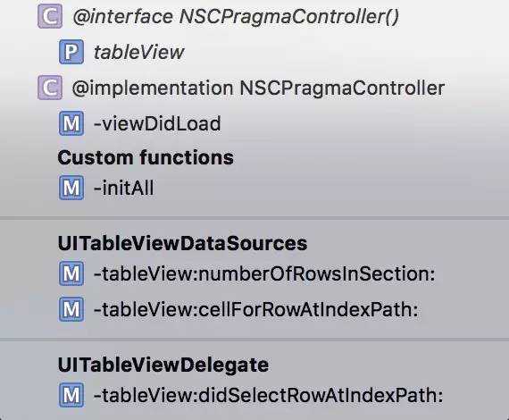Click the separator line above UITableViewDelegate
This screenshot has width=509, height=420.
pyautogui.click(x=254, y=339)
